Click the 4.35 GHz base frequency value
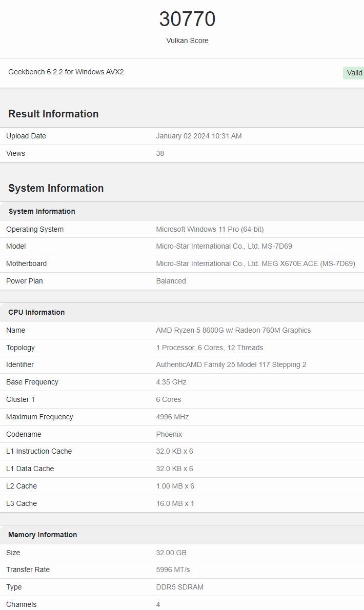Image resolution: width=364 pixels, height=610 pixels. pyautogui.click(x=171, y=382)
